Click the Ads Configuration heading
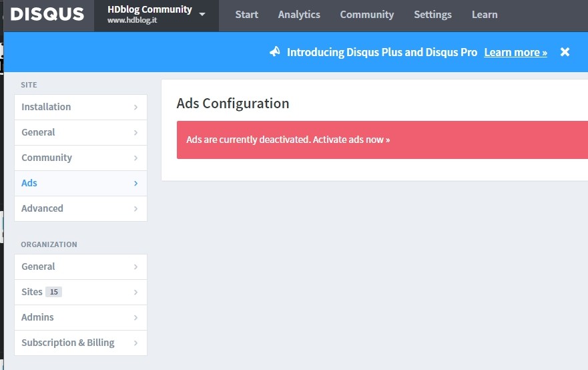 [x=233, y=104]
